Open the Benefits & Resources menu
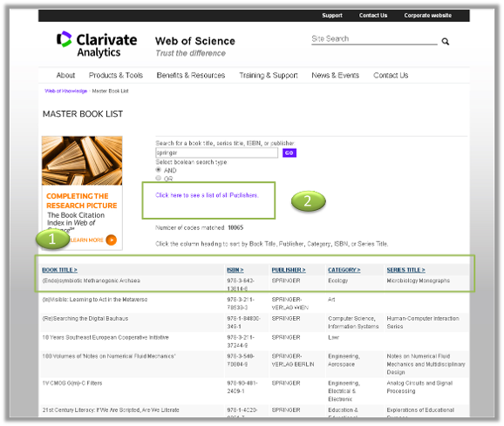Screen dimensions: 504x426 click(191, 75)
